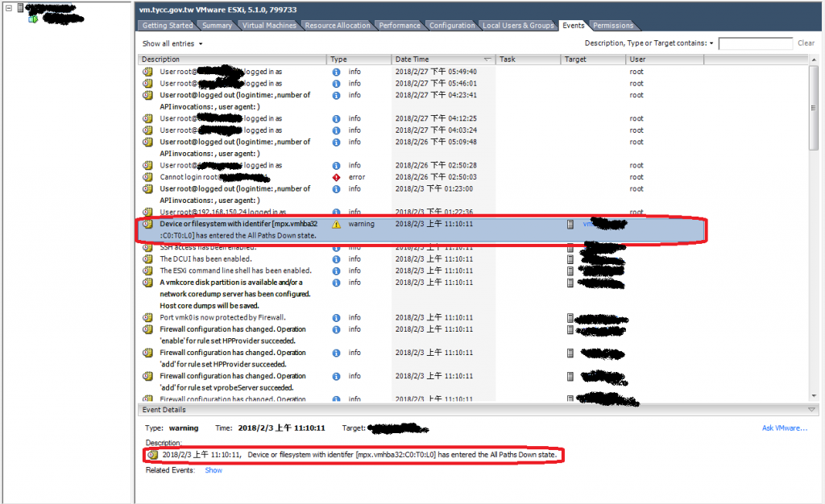Click the event icon of 04:23:41 logout row
825x504 pixels.
(x=148, y=95)
